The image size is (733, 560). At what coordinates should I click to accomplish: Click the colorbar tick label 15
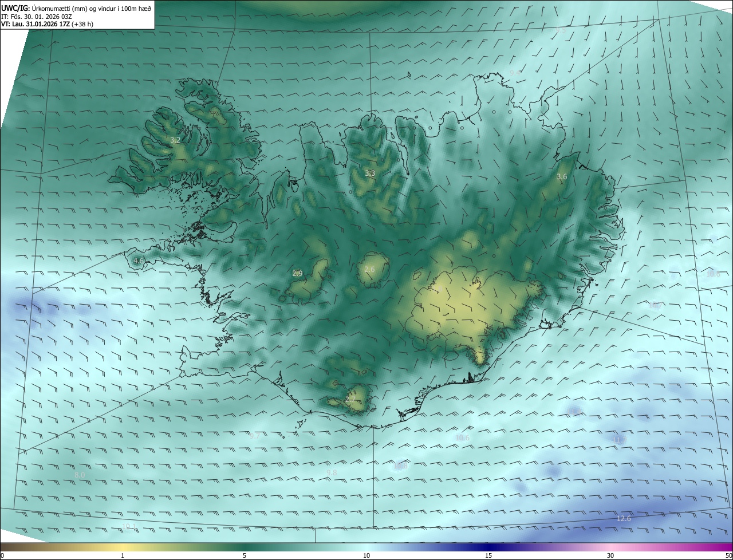488,555
